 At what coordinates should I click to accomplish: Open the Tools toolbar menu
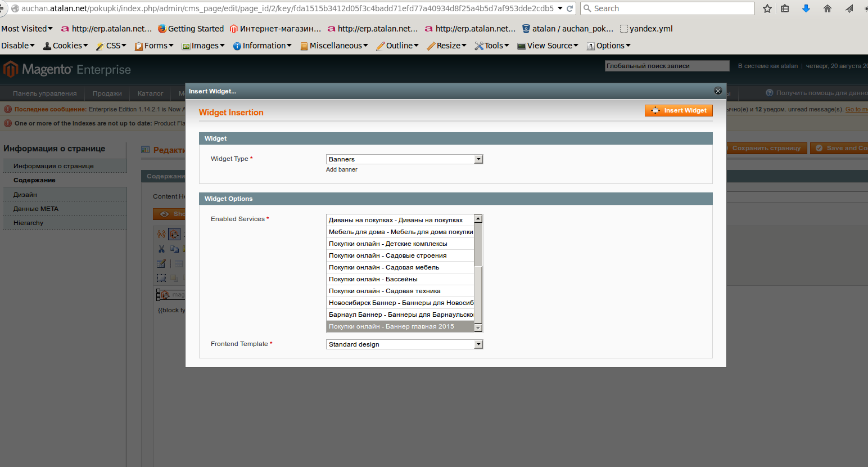[x=492, y=46]
